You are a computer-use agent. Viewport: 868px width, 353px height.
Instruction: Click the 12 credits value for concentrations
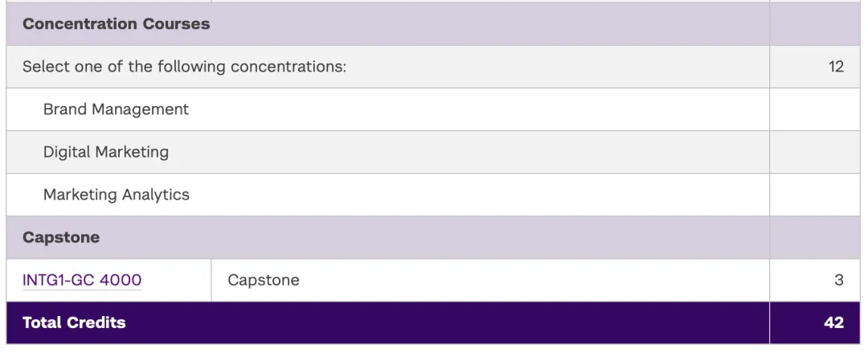(x=836, y=67)
